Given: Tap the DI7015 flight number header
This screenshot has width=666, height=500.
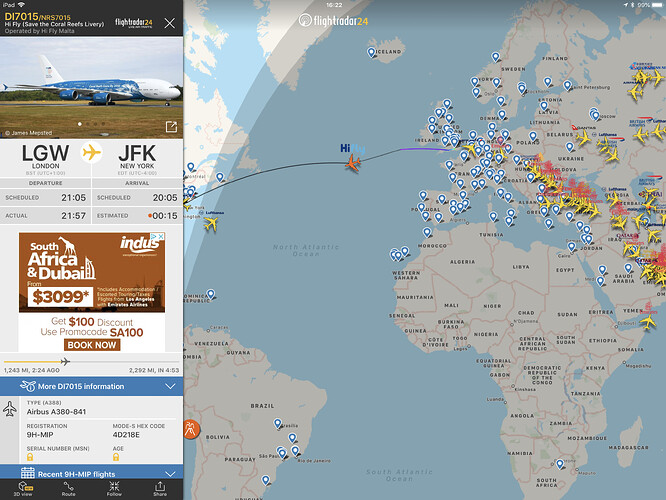Looking at the screenshot, I should [x=21, y=17].
